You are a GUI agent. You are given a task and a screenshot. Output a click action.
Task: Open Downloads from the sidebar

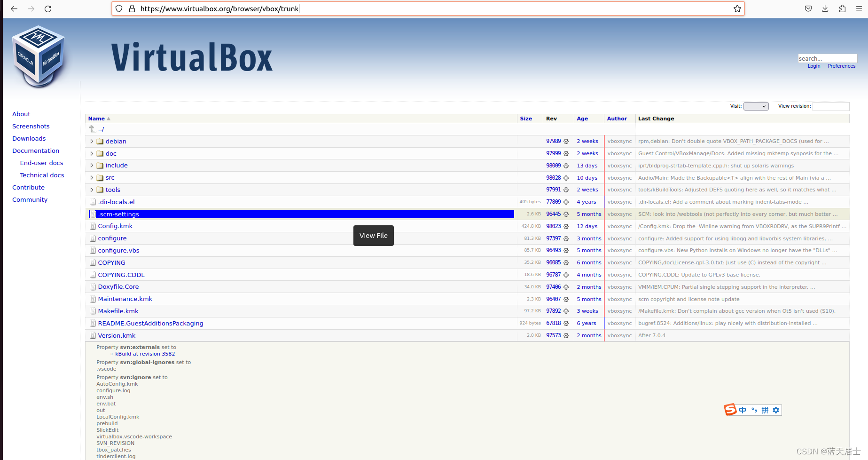(x=29, y=138)
